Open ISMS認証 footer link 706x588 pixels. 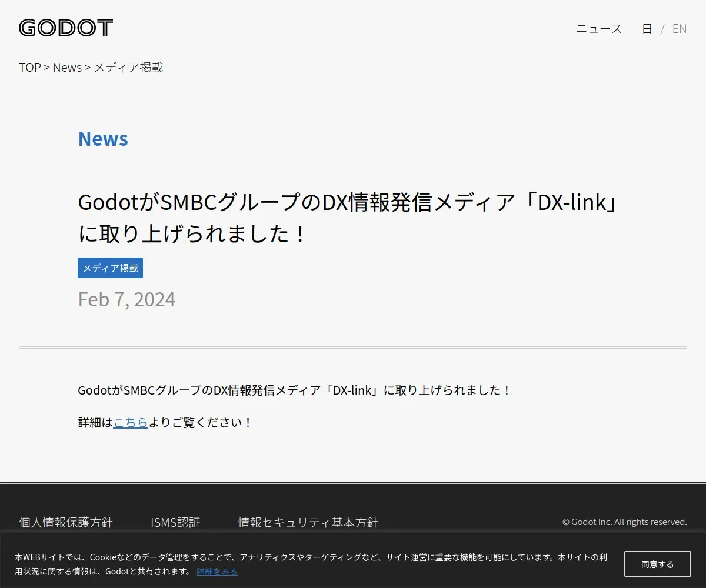[175, 522]
